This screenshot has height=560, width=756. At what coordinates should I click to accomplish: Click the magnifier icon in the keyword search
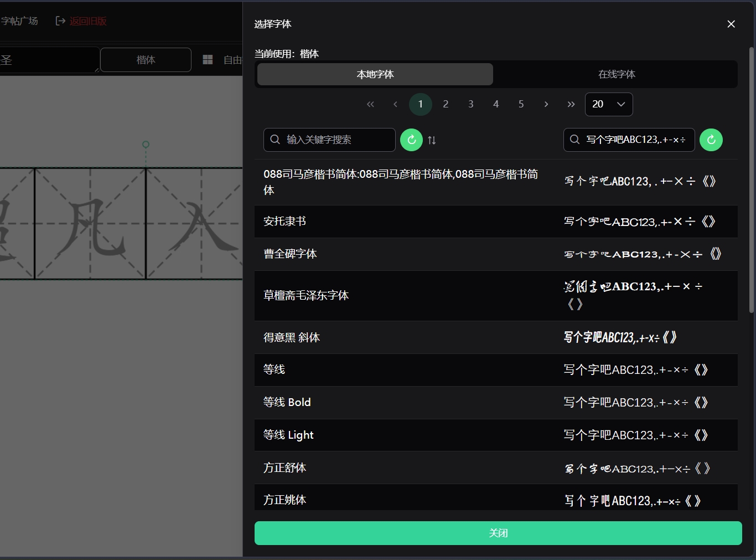tap(275, 140)
